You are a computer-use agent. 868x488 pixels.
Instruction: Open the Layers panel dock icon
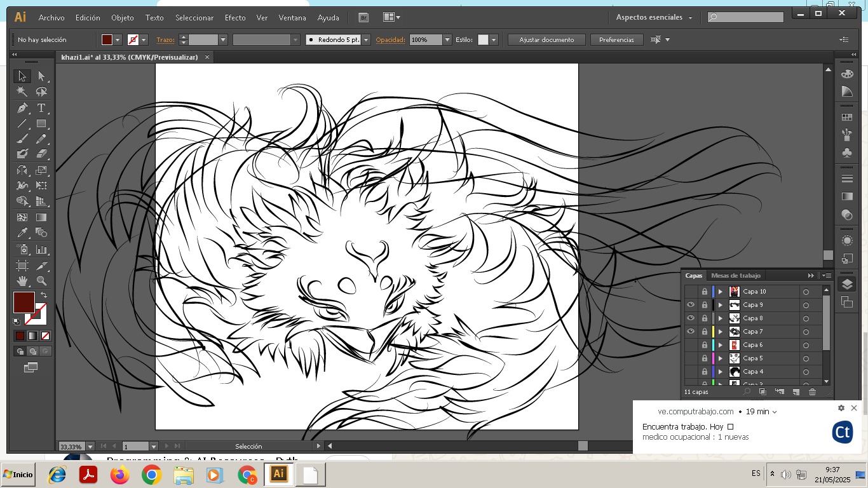pos(846,285)
